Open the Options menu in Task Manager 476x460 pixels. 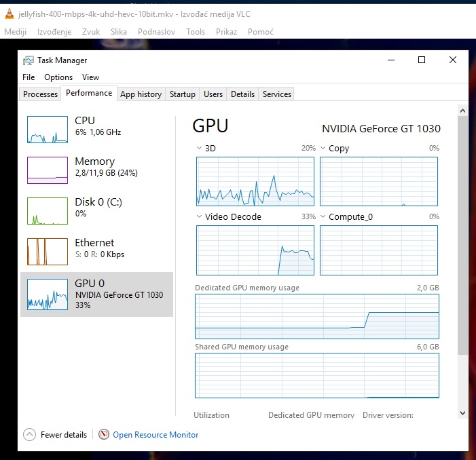point(58,77)
